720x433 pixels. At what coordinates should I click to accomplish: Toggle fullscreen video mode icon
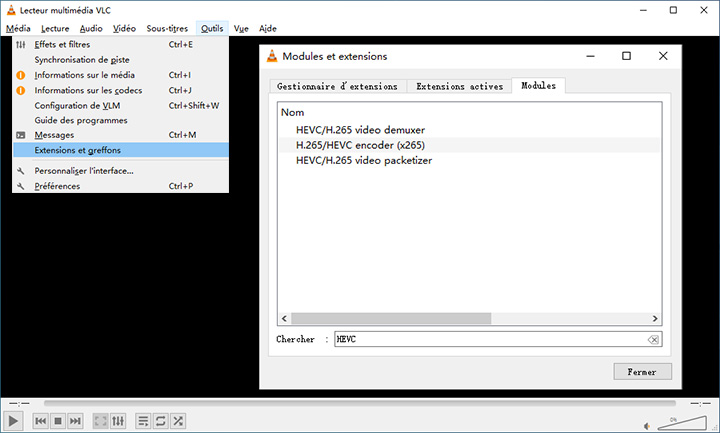pyautogui.click(x=101, y=421)
